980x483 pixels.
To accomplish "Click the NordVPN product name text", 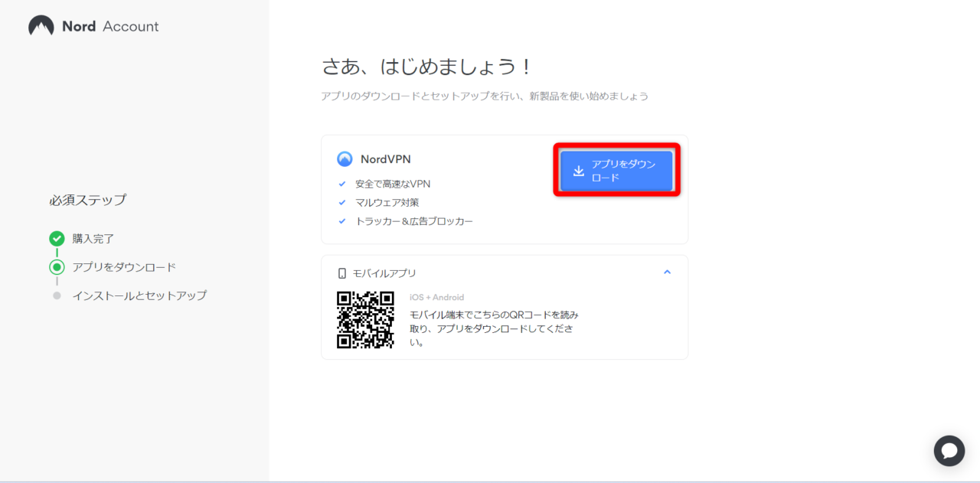I will [x=385, y=159].
